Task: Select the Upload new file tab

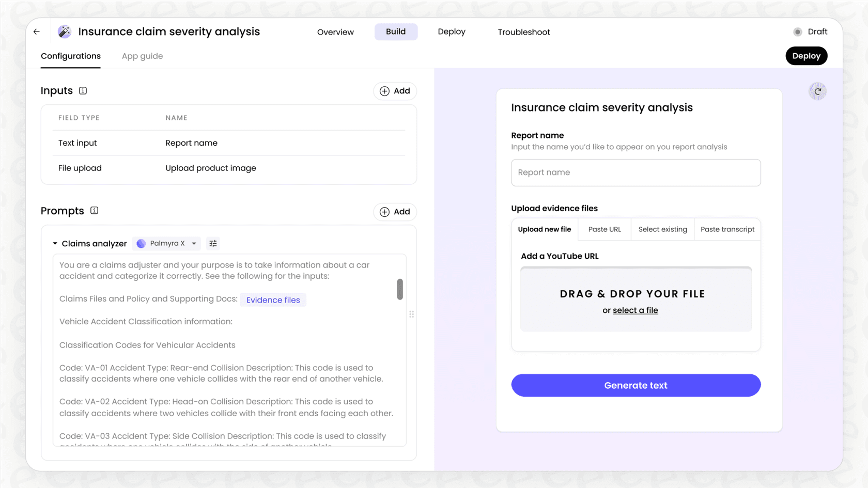Action: click(x=544, y=229)
